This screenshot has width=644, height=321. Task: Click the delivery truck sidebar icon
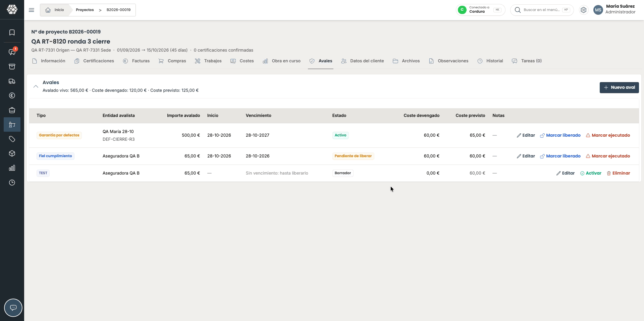click(12, 81)
